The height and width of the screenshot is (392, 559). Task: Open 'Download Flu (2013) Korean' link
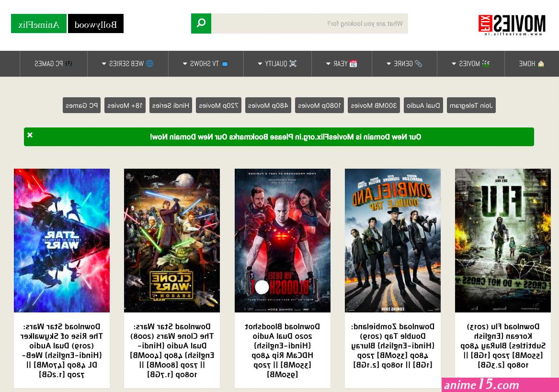pyautogui.click(x=502, y=346)
